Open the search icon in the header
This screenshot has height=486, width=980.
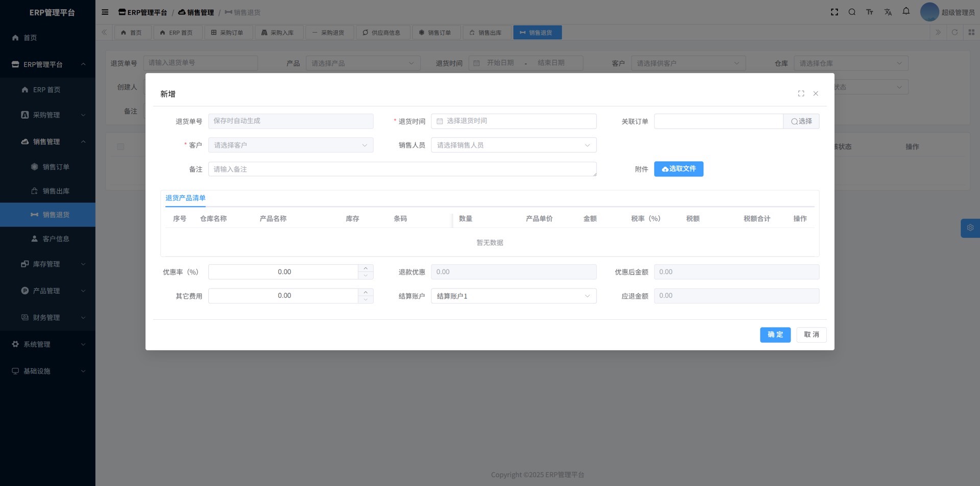point(852,12)
